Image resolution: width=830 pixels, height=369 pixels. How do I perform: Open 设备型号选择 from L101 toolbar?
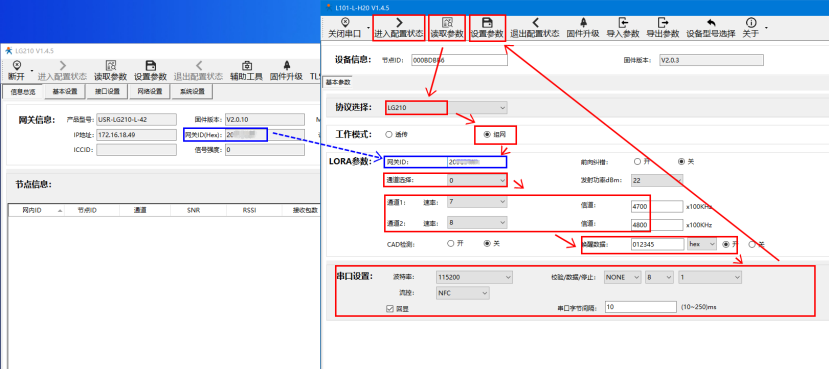click(x=711, y=28)
